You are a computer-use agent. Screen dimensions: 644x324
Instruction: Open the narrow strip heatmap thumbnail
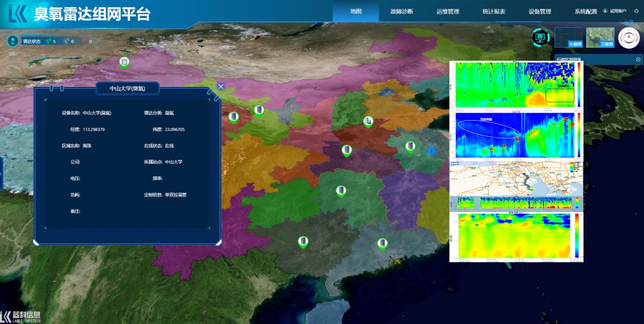pyautogui.click(x=516, y=202)
